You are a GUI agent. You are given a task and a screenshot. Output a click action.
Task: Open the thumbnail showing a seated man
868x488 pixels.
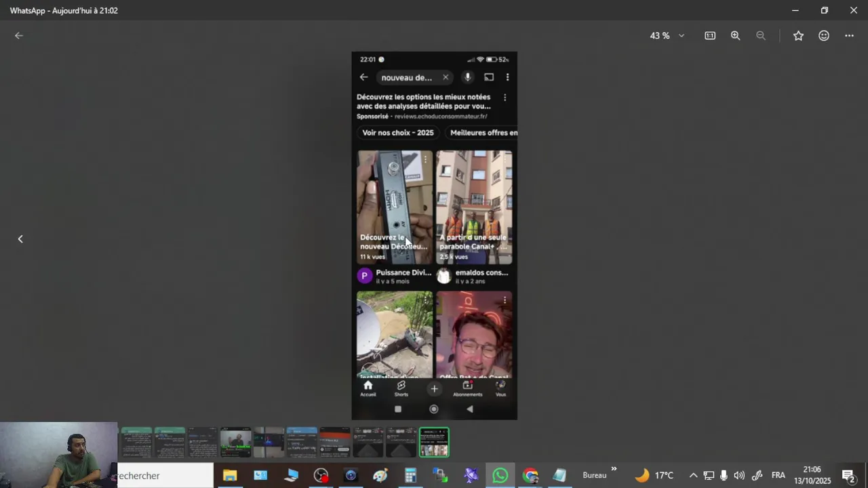(235, 442)
